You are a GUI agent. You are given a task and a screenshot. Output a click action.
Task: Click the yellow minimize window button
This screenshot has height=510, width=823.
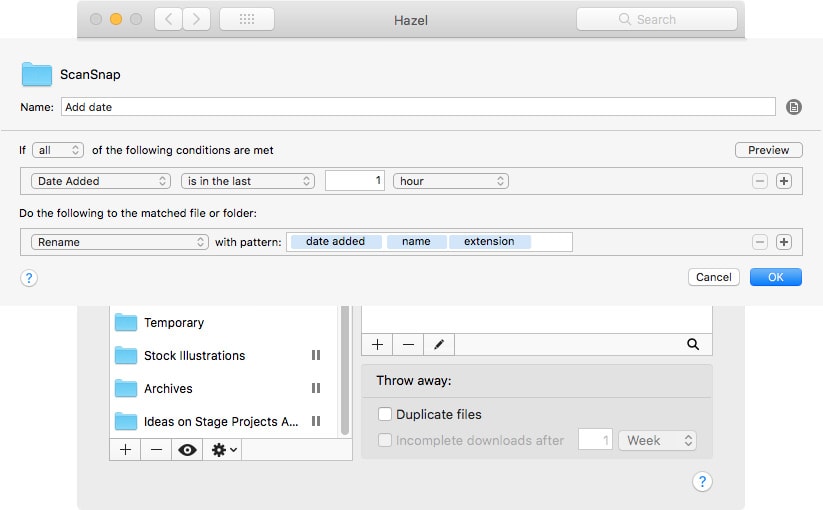(x=116, y=19)
